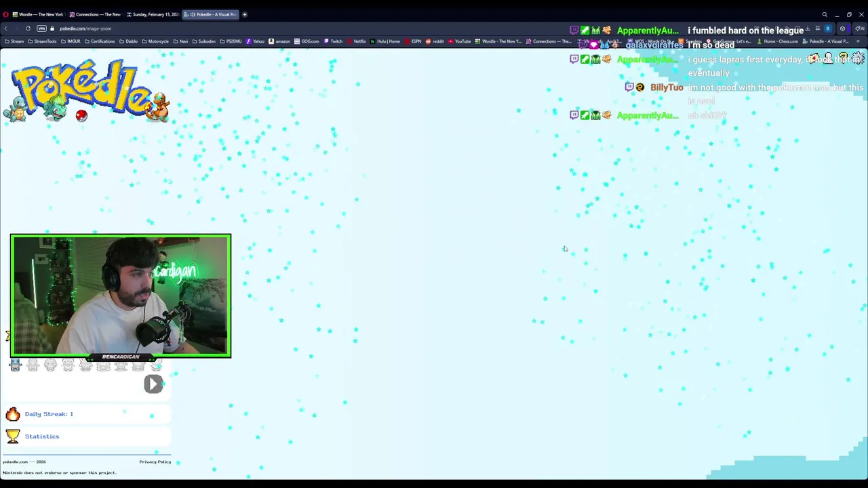868x488 pixels.
Task: Switch to the Connections browser tab
Action: pyautogui.click(x=95, y=14)
